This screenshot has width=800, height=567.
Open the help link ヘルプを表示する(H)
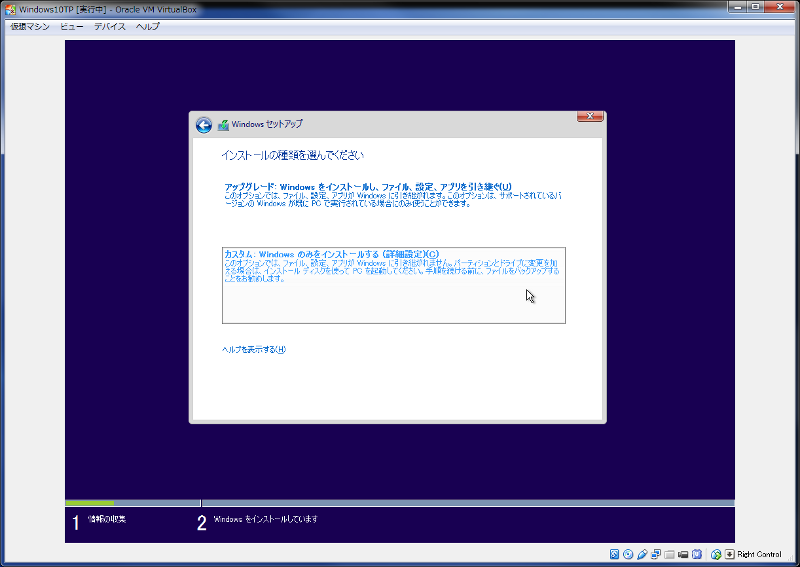tap(254, 350)
